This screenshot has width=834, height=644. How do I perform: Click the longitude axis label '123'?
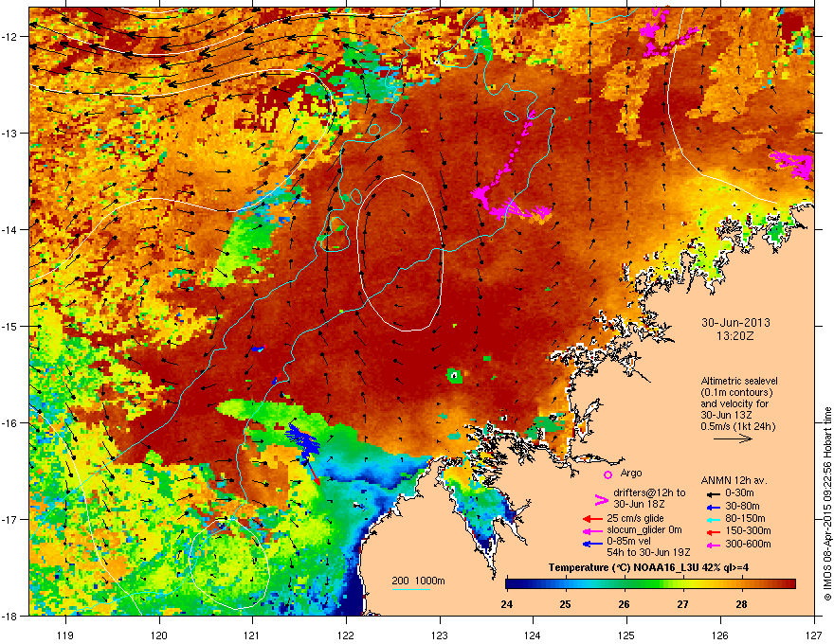pyautogui.click(x=440, y=635)
